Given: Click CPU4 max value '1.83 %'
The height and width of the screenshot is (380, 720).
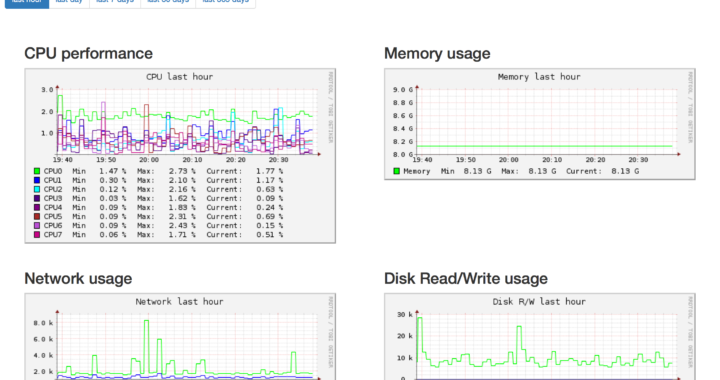Looking at the screenshot, I should (x=182, y=207).
